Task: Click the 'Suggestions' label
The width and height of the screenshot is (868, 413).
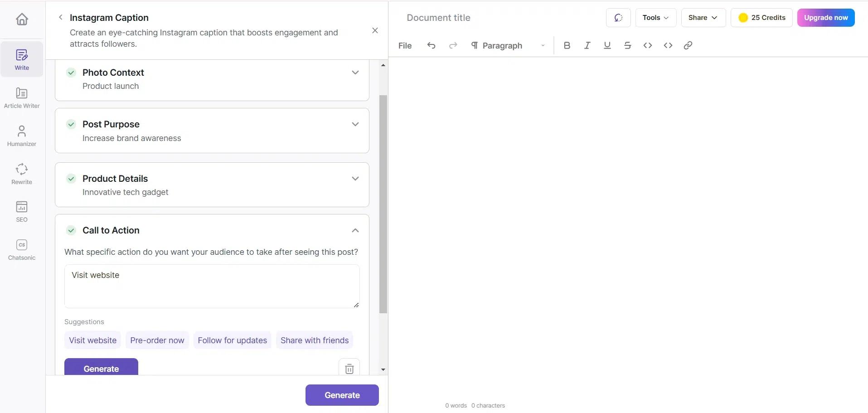Action: pos(84,322)
